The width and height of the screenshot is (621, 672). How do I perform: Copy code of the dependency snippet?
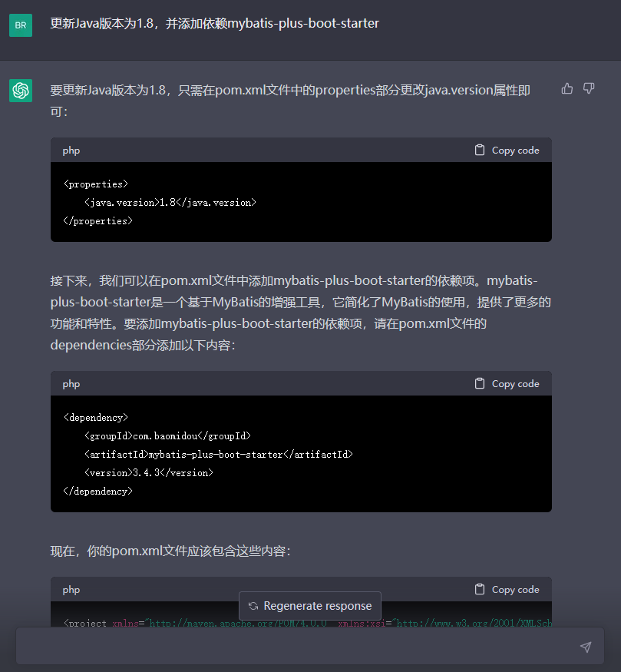[507, 384]
